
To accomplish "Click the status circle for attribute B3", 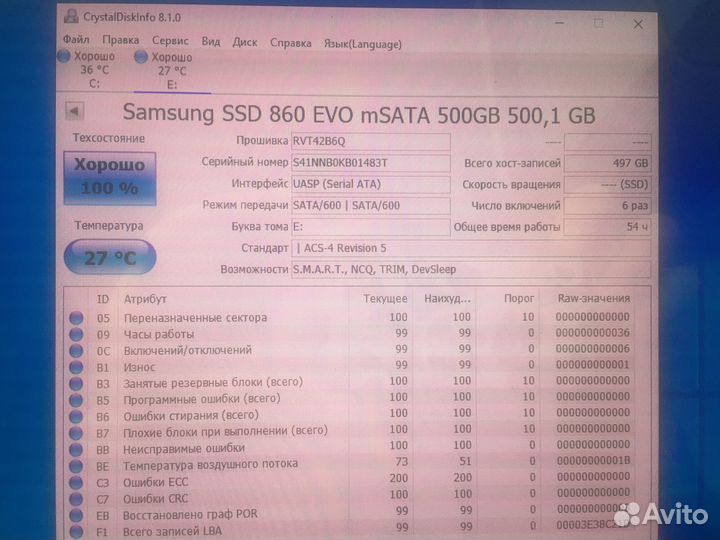I will pyautogui.click(x=76, y=383).
